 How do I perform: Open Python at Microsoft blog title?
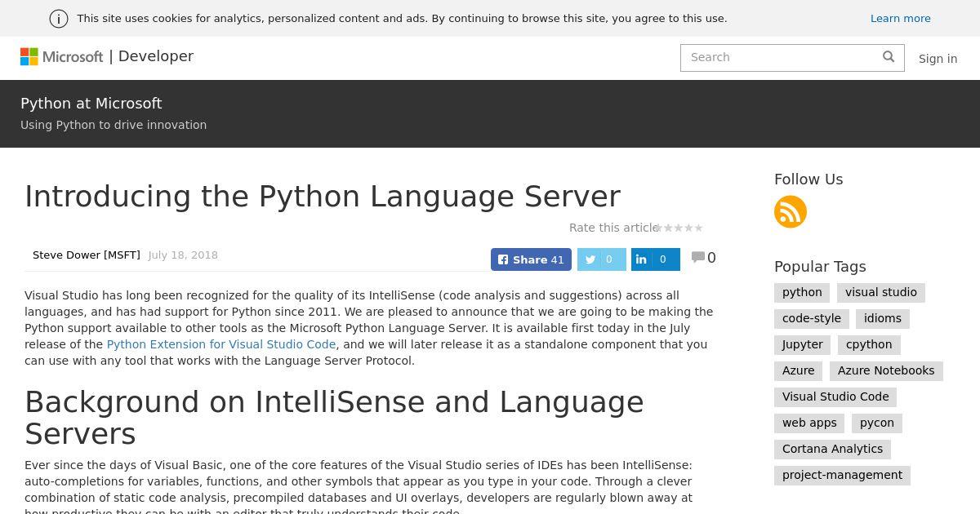pos(91,104)
